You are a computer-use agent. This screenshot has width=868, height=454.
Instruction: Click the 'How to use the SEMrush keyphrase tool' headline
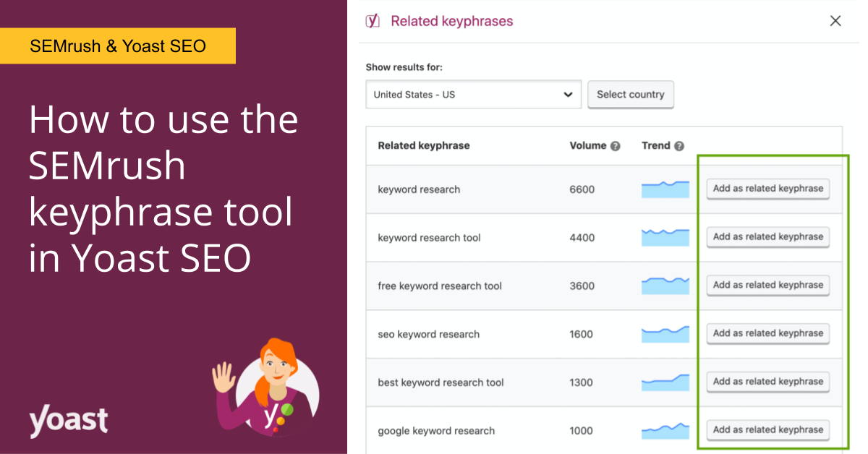(x=163, y=189)
